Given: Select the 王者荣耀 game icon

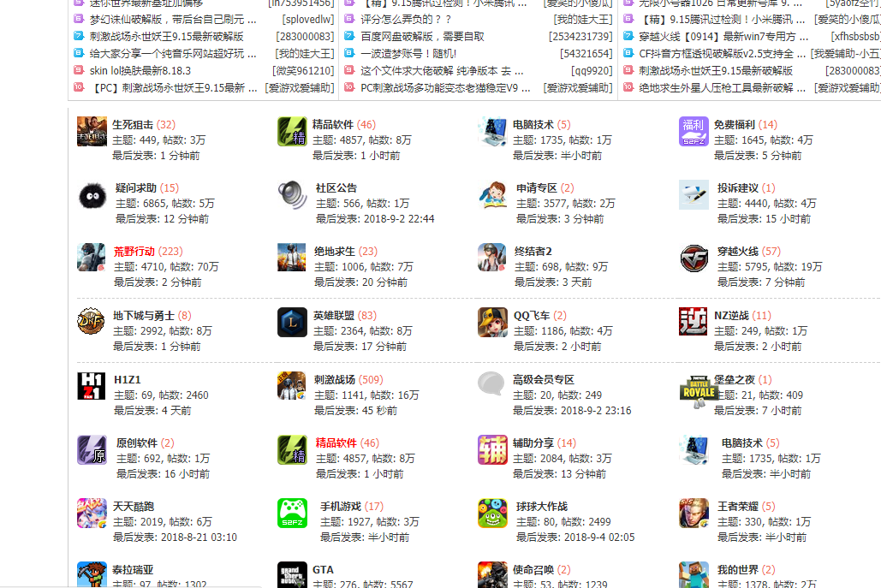Looking at the screenshot, I should [693, 514].
